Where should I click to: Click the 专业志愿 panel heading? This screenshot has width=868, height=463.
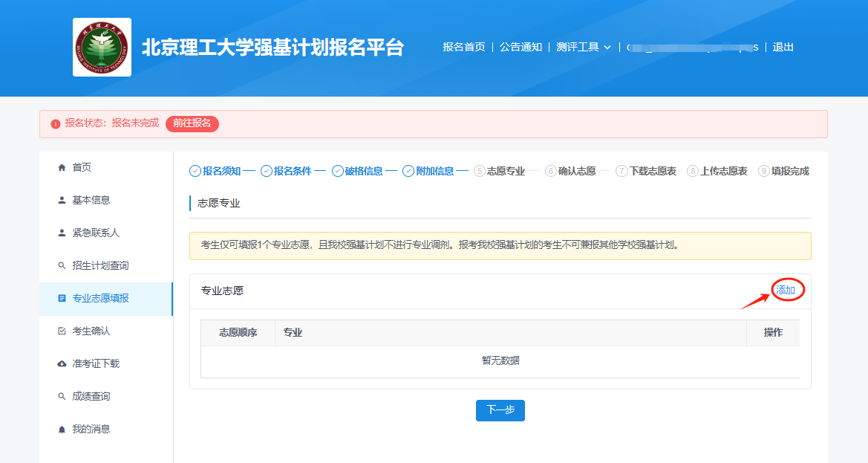[222, 291]
